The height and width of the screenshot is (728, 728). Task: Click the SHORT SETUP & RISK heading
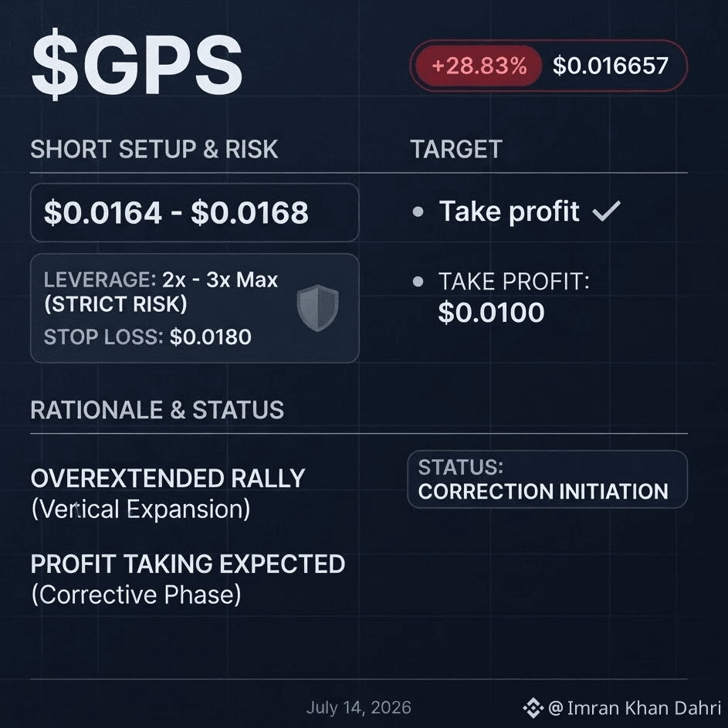click(x=154, y=149)
